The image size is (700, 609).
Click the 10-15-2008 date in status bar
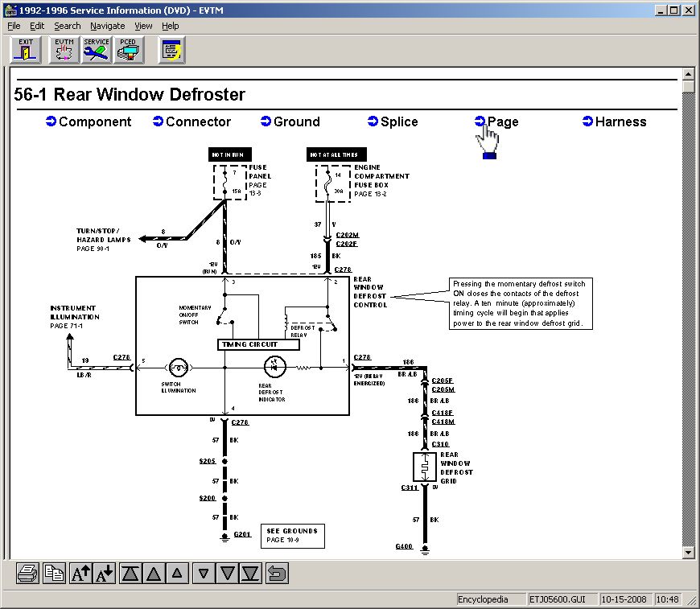click(x=624, y=599)
